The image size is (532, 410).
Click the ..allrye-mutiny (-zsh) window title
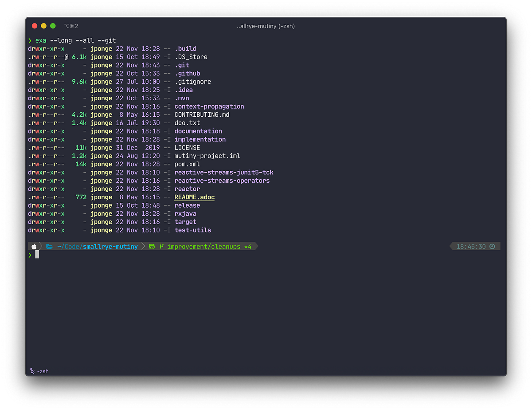point(266,26)
